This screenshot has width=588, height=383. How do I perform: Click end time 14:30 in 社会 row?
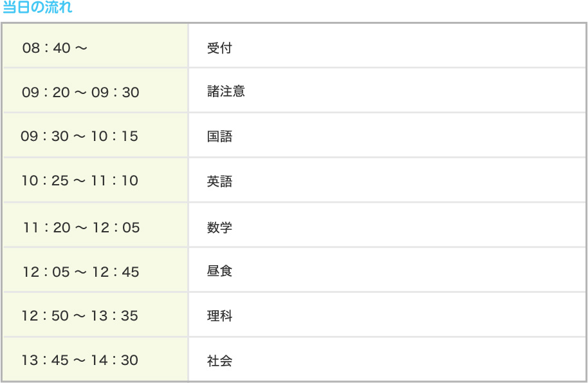115,360
